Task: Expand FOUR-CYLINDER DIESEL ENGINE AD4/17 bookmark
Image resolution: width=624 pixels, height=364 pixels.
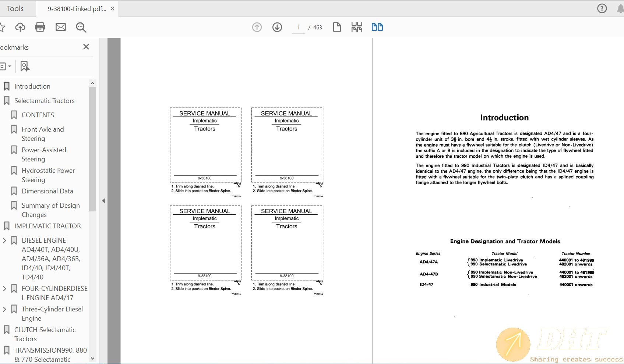Action: pos(4,289)
